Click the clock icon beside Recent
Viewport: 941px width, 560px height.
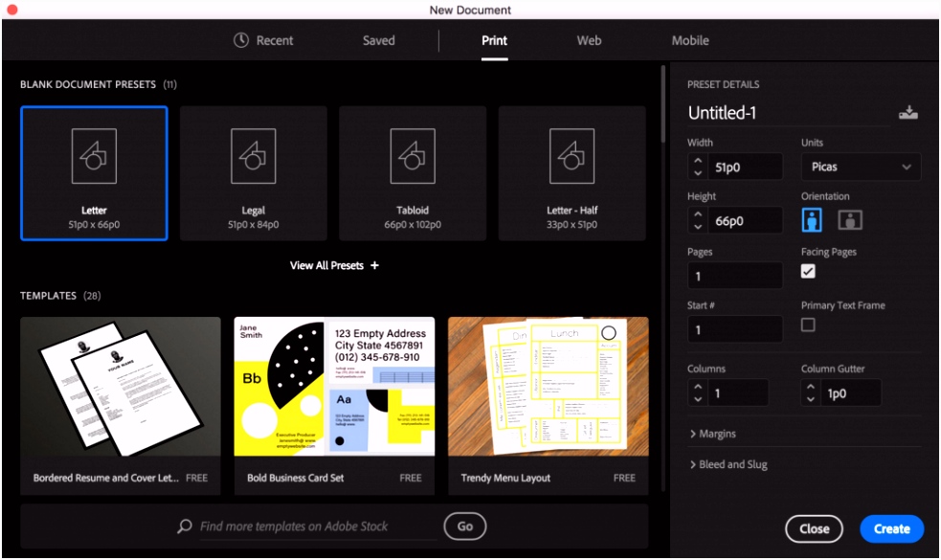click(241, 40)
